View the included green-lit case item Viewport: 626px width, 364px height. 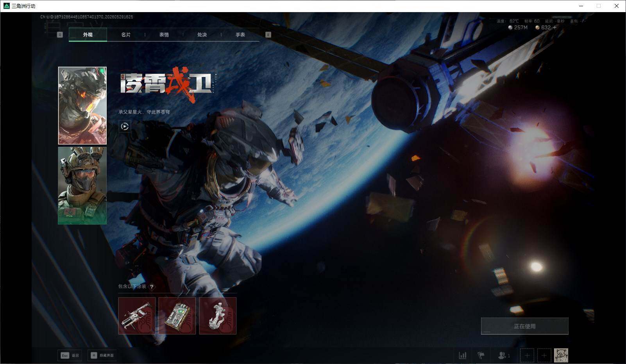pyautogui.click(x=177, y=316)
